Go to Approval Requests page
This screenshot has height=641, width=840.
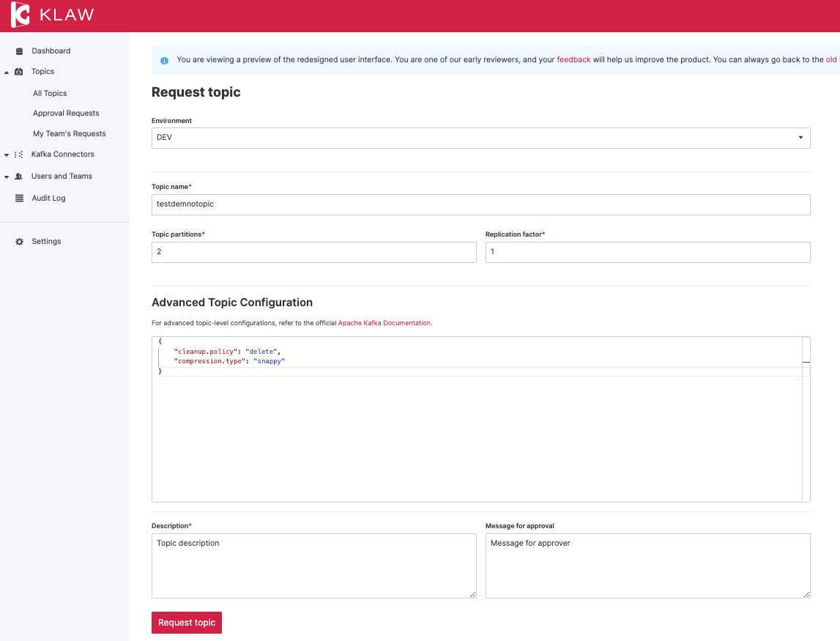66,114
